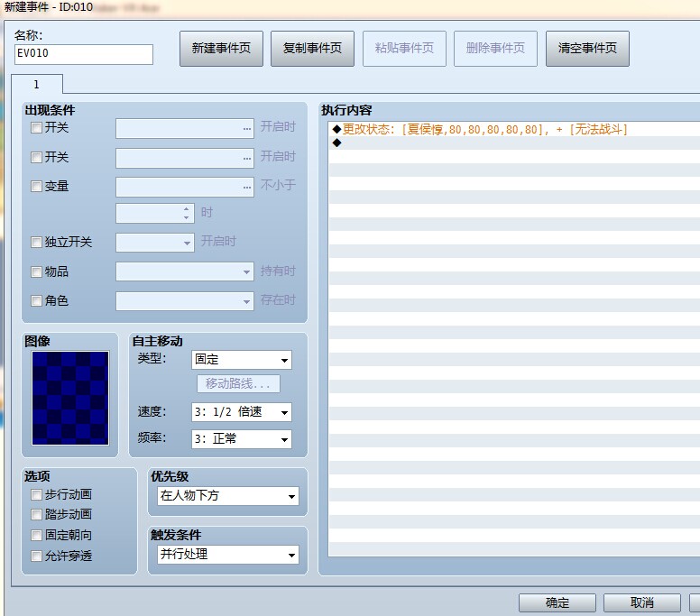Image resolution: width=700 pixels, height=616 pixels.
Task: Tick the 独立开关 condition checkbox
Action: click(x=36, y=242)
